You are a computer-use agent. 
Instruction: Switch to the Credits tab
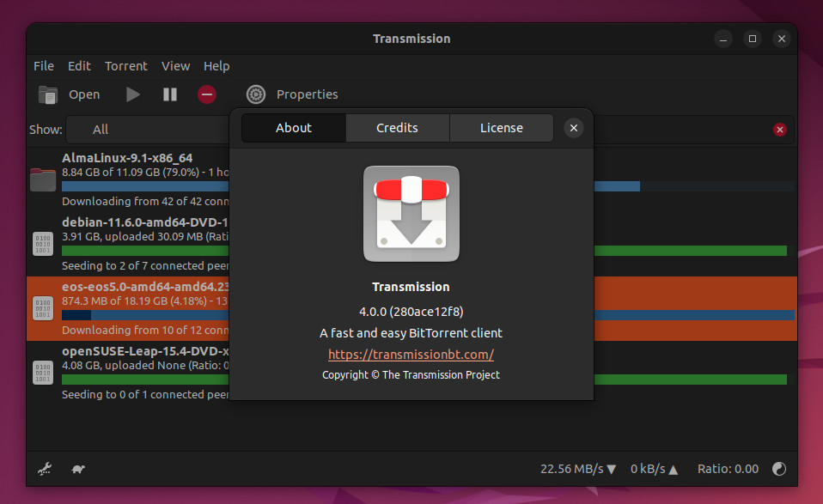tap(398, 128)
